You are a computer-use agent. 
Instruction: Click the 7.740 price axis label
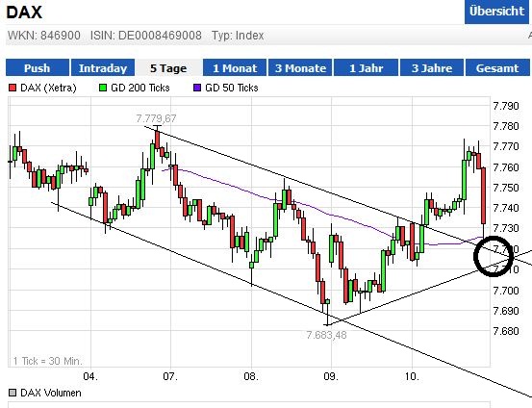point(506,208)
